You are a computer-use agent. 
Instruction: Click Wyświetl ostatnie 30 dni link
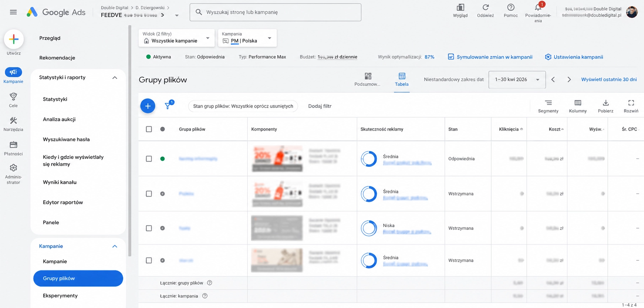[609, 79]
